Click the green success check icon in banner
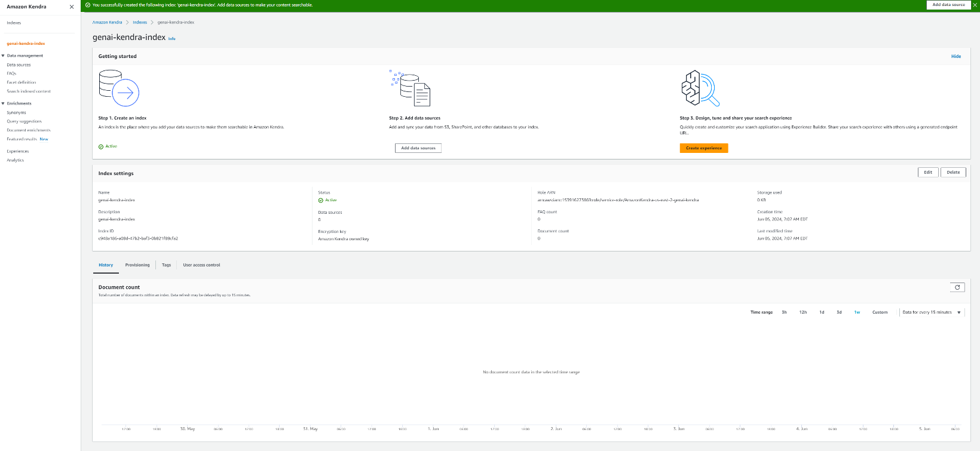The width and height of the screenshot is (980, 451). 88,5
